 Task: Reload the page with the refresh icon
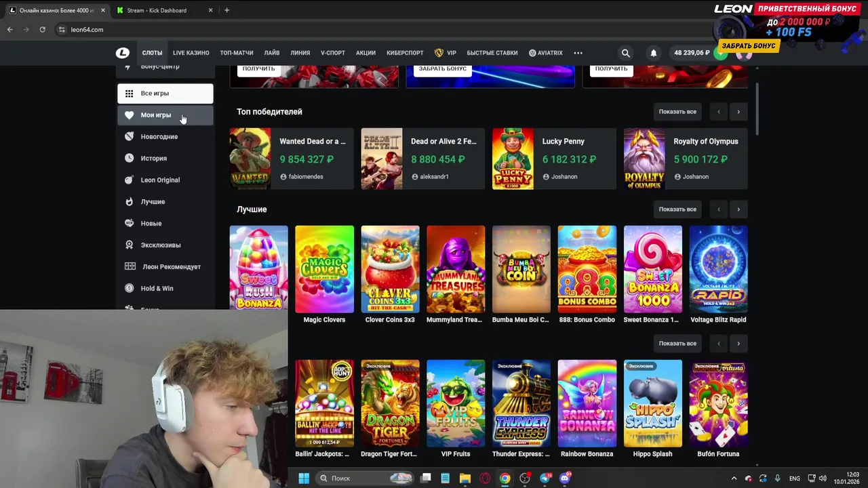pos(42,30)
